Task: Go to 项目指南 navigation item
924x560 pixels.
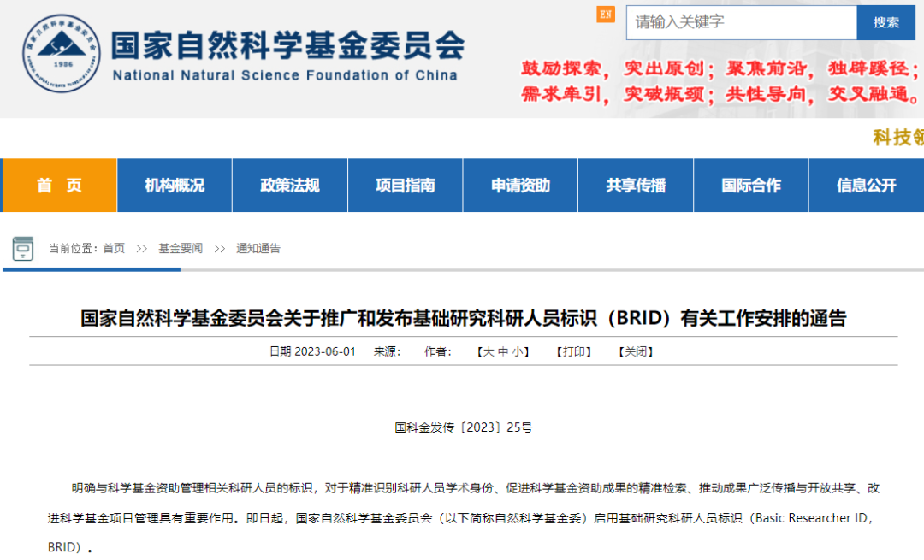Action: pyautogui.click(x=406, y=186)
